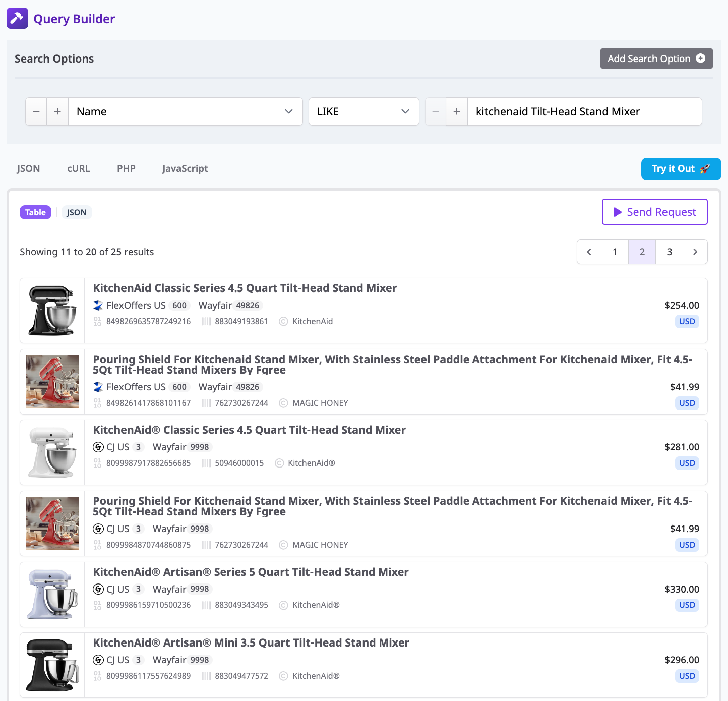Select the Table view toggle
The image size is (728, 701).
[x=35, y=212]
